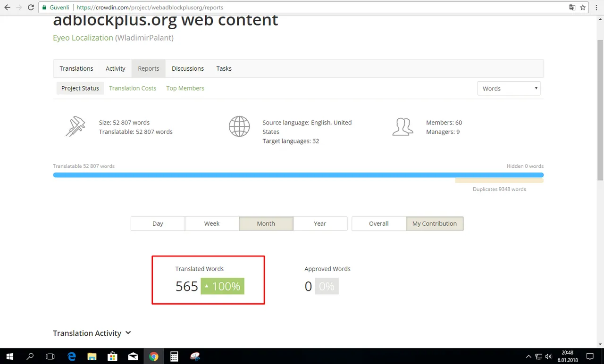Open the Windows Start menu

pos(9,356)
